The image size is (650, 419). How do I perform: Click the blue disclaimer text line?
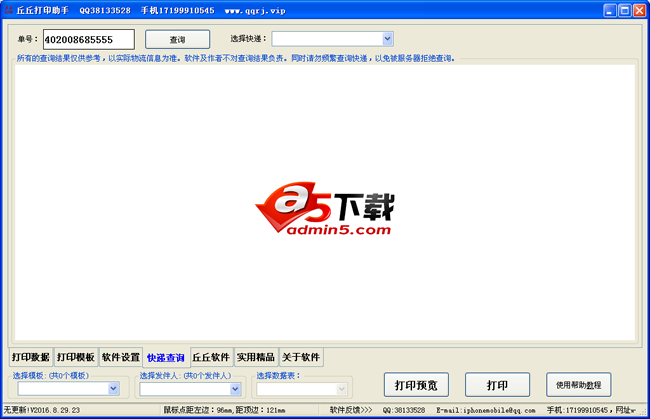[x=235, y=58]
